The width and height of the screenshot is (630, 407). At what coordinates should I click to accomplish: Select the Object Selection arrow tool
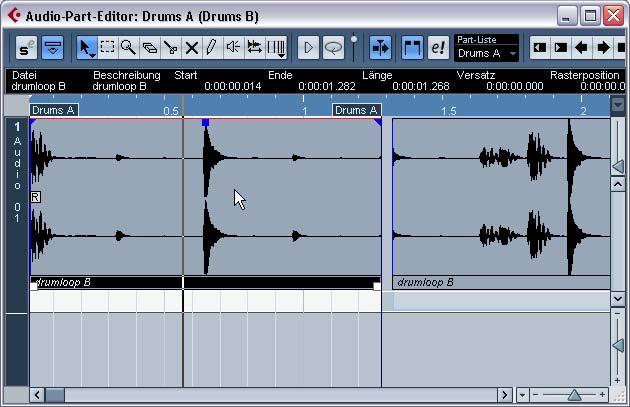[x=86, y=48]
